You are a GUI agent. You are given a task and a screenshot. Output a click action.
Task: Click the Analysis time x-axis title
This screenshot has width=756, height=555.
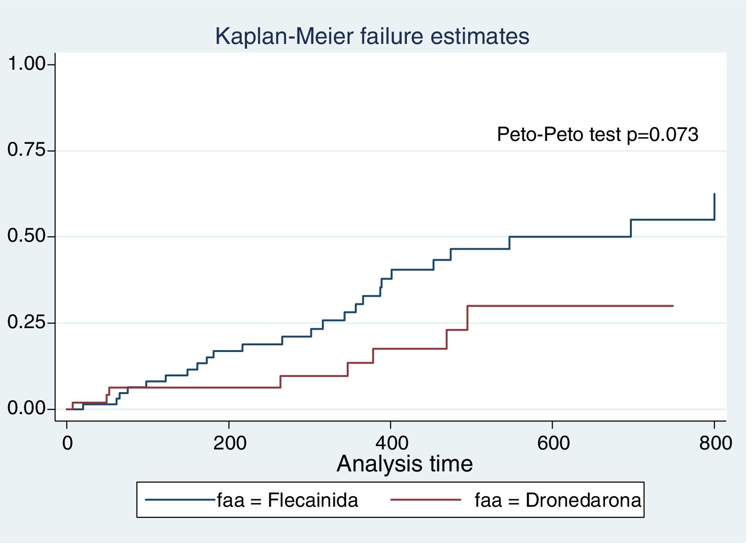coord(405,464)
